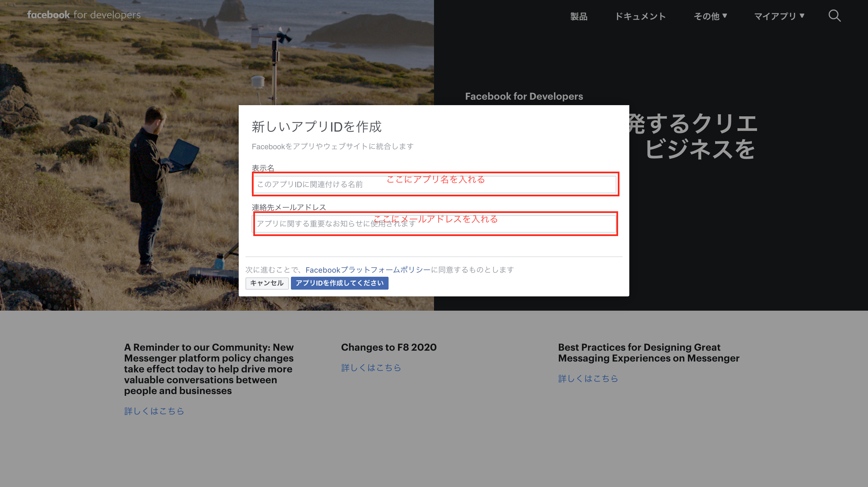Screen dimensions: 868x487
Task: Open the ドキュメント menu
Action: click(x=640, y=16)
